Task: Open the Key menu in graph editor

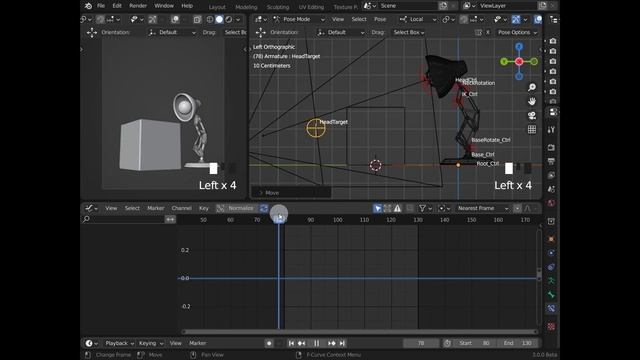Action: pyautogui.click(x=204, y=208)
